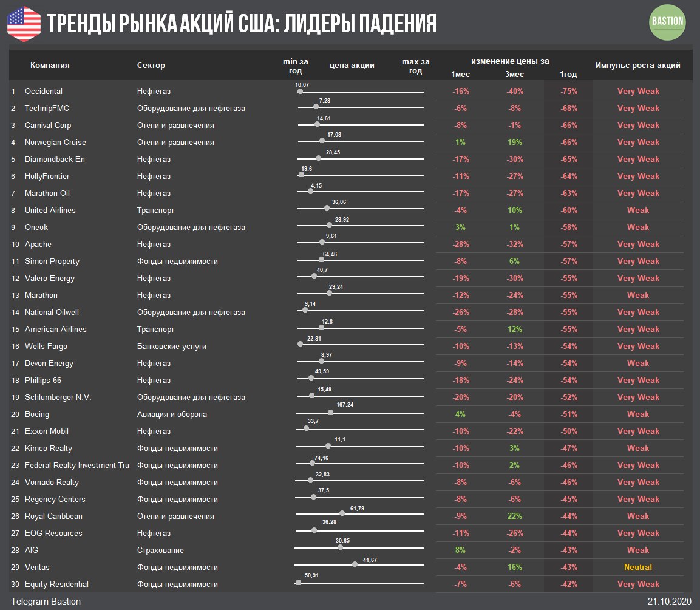
Task: Click the Ventas company name
Action: [37, 567]
